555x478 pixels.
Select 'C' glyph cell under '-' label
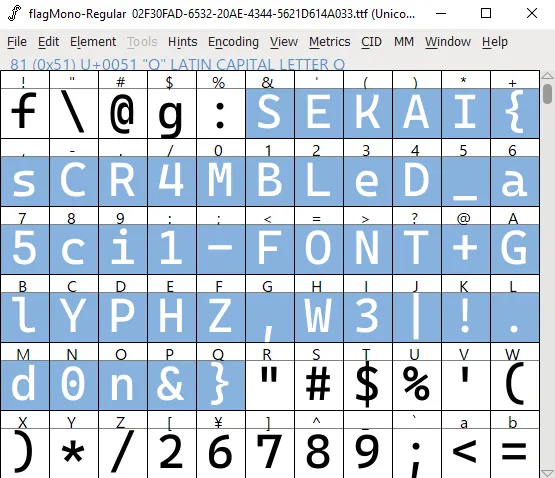tap(74, 181)
